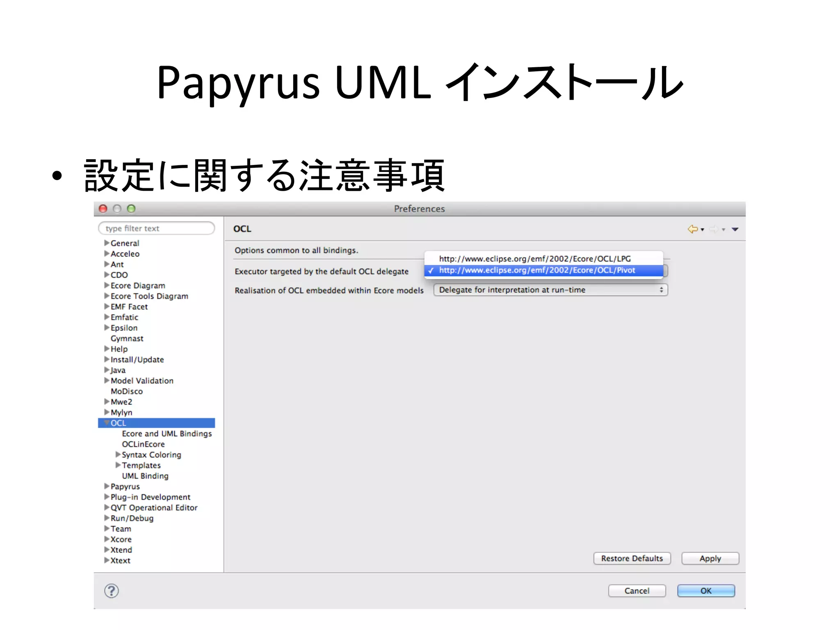Viewport: 840px width, 630px height.
Task: Open the OCLinEcore preferences page
Action: 143,444
